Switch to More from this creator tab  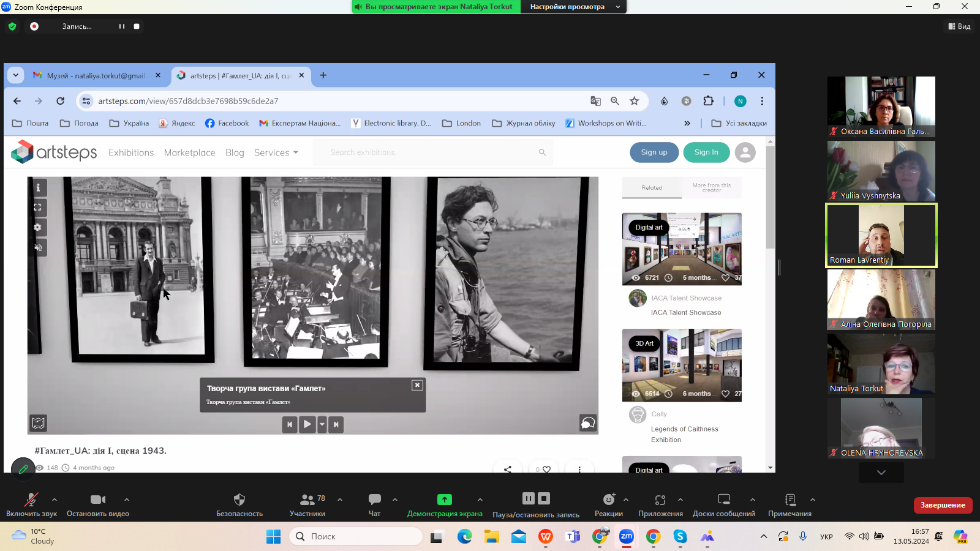coord(711,188)
